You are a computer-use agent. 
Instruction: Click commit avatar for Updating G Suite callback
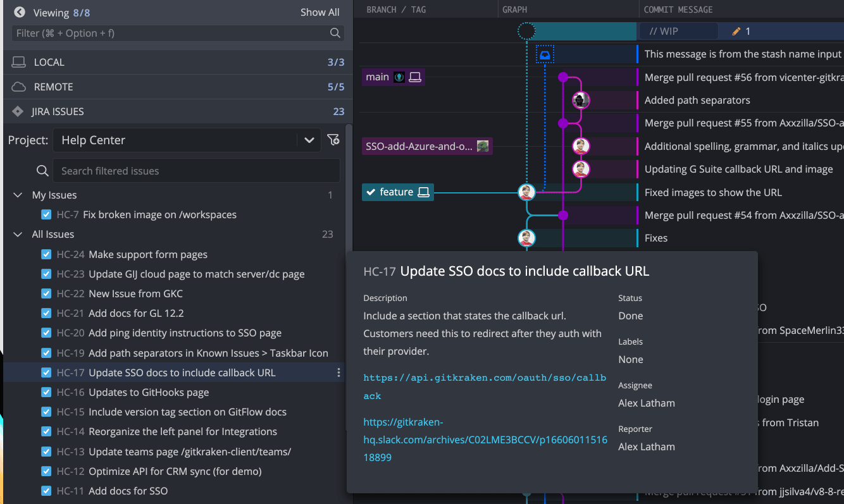[x=581, y=169]
